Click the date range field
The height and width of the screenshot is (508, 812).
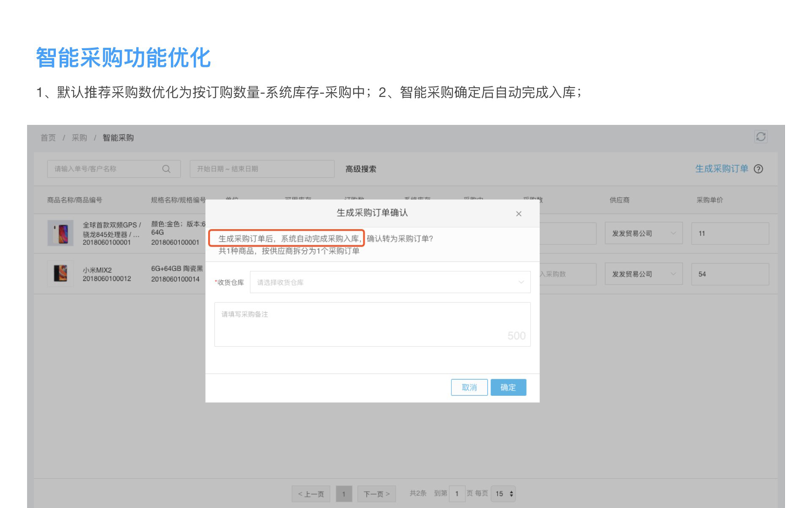(261, 169)
